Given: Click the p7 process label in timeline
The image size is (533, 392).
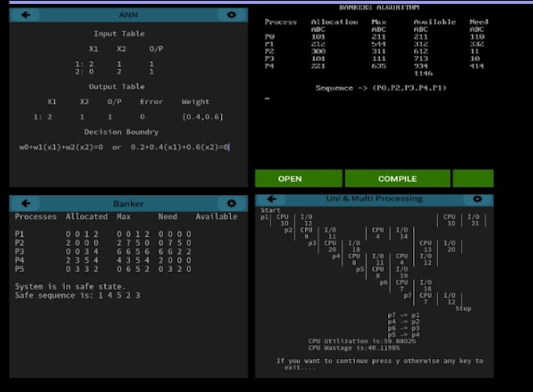Looking at the screenshot, I should tap(408, 296).
